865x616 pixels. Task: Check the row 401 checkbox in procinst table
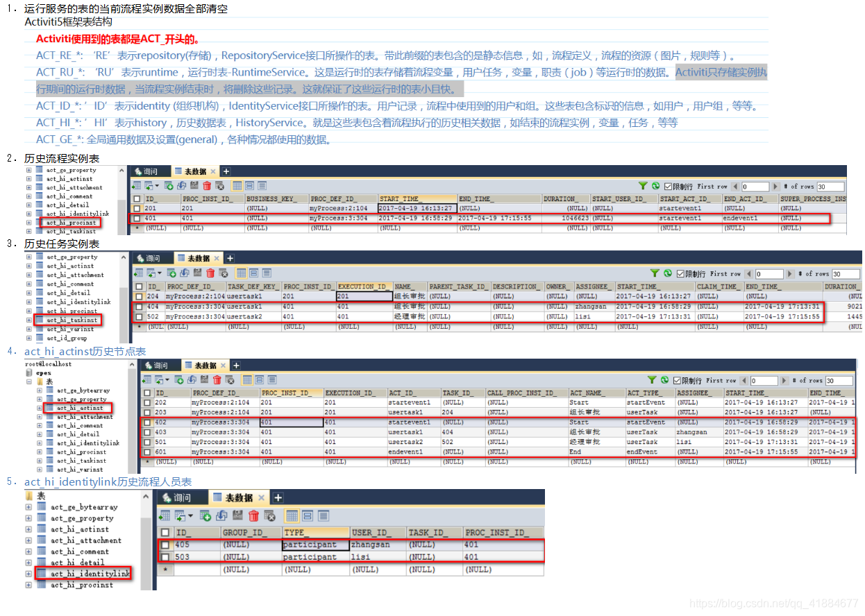click(137, 218)
